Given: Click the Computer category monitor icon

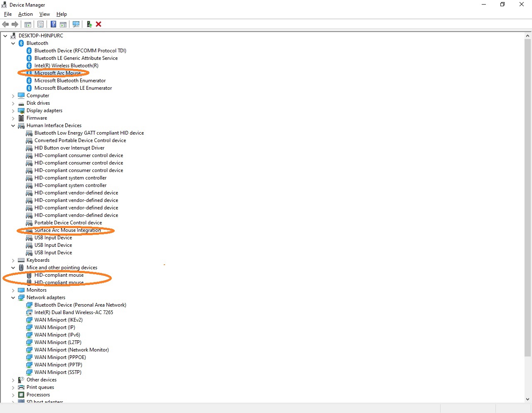Looking at the screenshot, I should pos(21,96).
